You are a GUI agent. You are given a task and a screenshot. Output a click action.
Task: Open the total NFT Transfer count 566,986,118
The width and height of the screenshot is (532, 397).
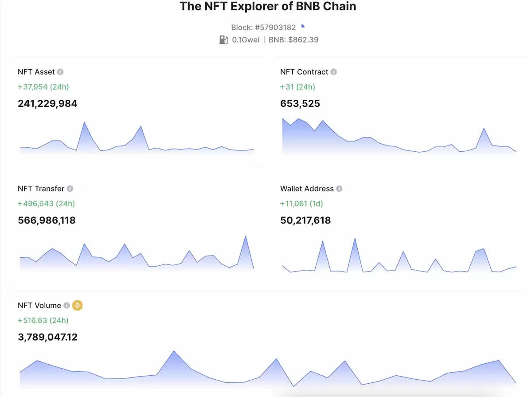coord(47,220)
